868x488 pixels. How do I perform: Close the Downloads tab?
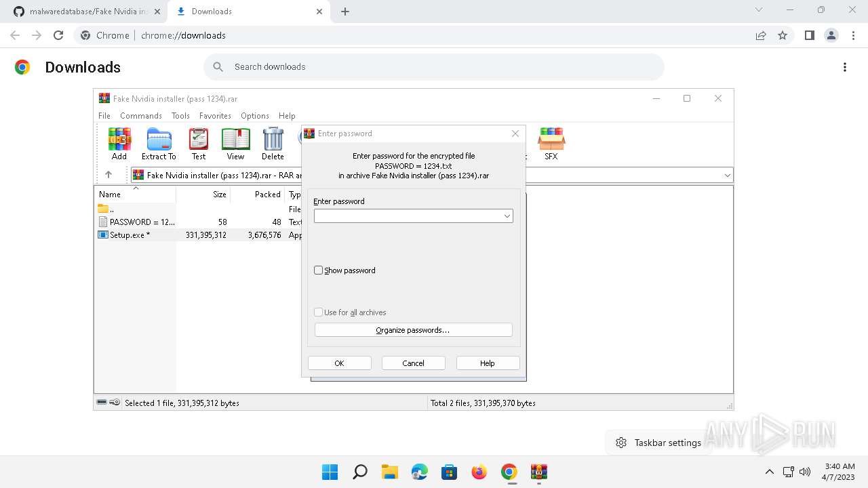[319, 12]
